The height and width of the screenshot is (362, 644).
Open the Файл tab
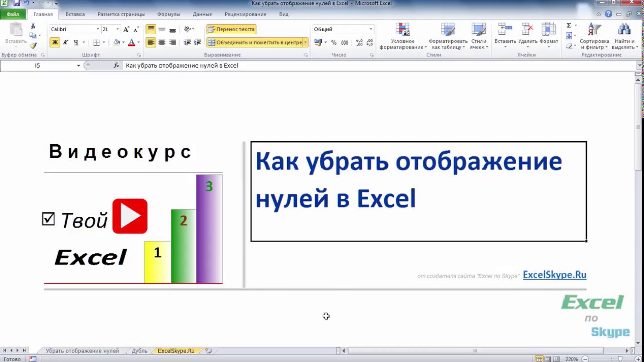point(13,14)
